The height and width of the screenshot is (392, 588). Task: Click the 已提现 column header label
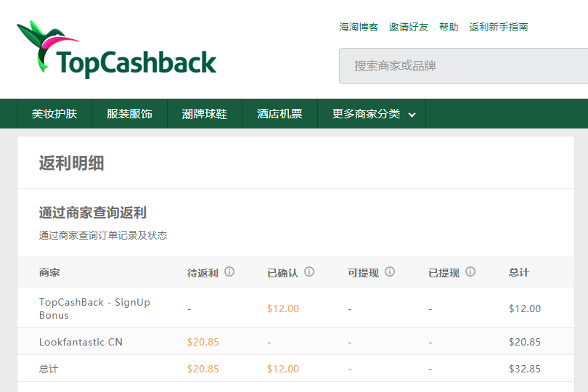(444, 273)
